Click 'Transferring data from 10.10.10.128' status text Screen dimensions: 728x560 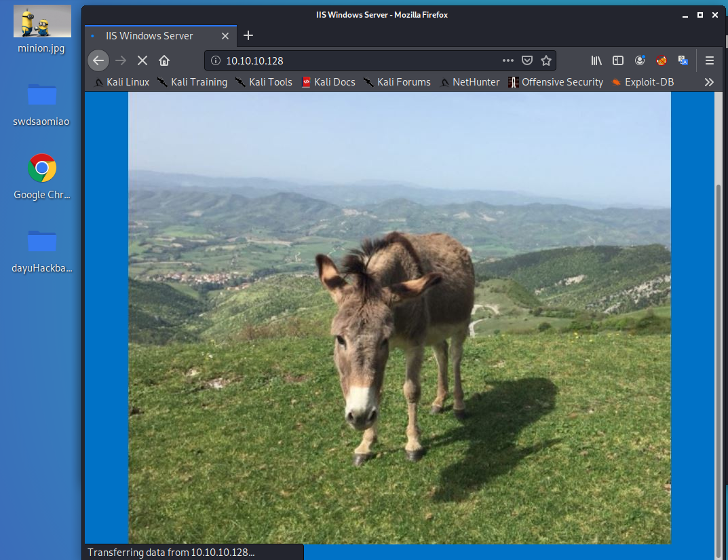171,553
